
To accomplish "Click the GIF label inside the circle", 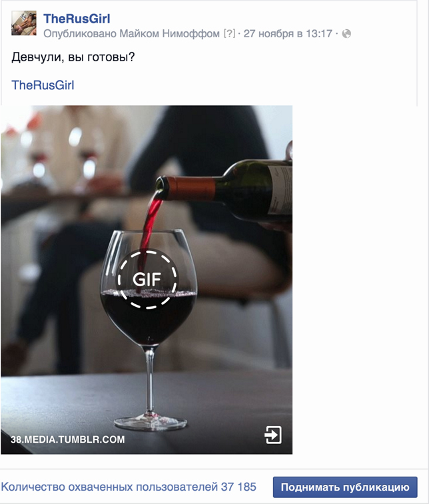I will tap(147, 280).
